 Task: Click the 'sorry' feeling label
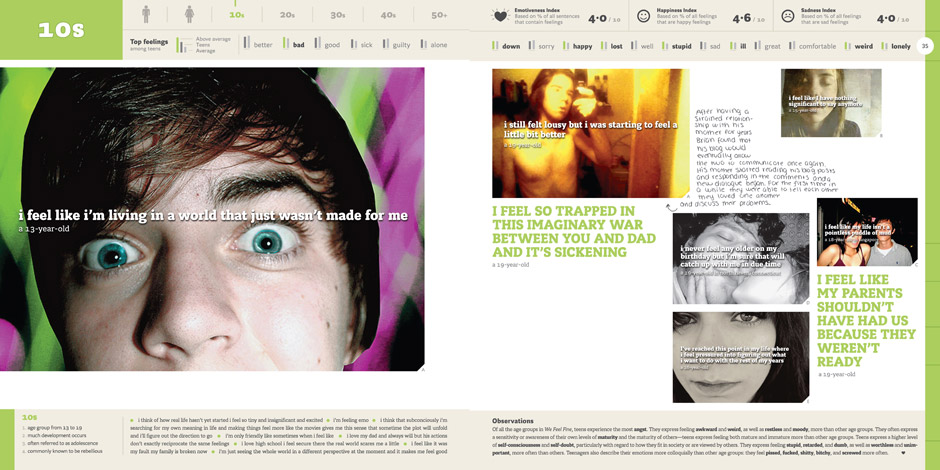(x=546, y=46)
